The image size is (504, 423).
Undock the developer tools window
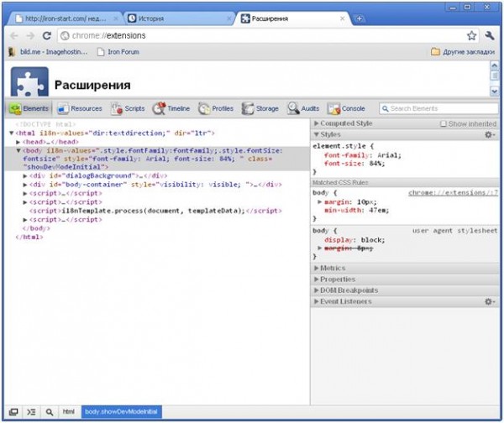(x=13, y=412)
